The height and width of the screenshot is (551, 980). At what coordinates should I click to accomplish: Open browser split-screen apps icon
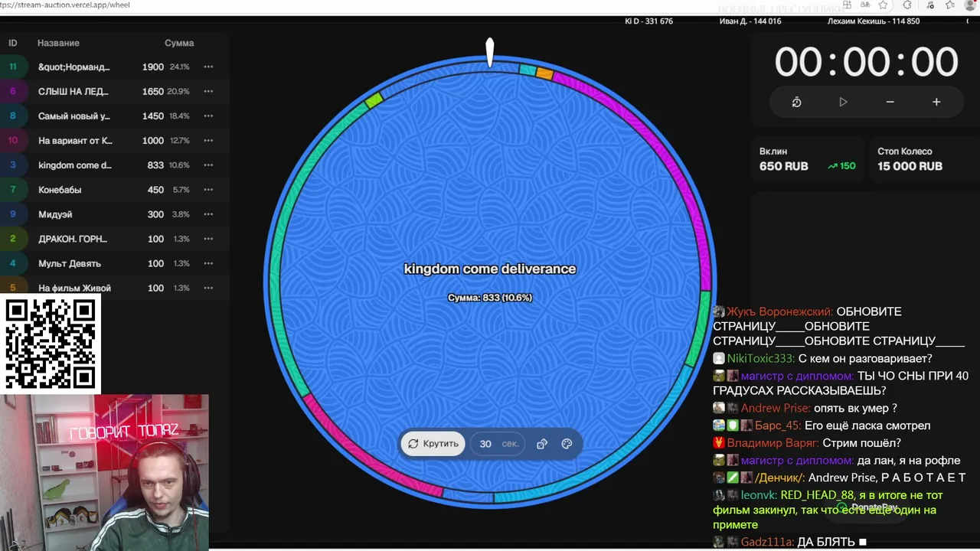[847, 5]
